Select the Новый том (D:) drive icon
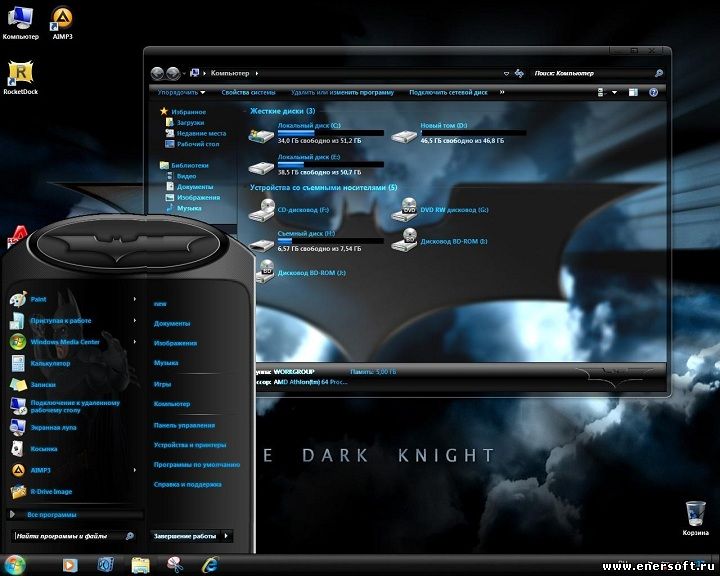The height and width of the screenshot is (576, 720). tap(404, 136)
